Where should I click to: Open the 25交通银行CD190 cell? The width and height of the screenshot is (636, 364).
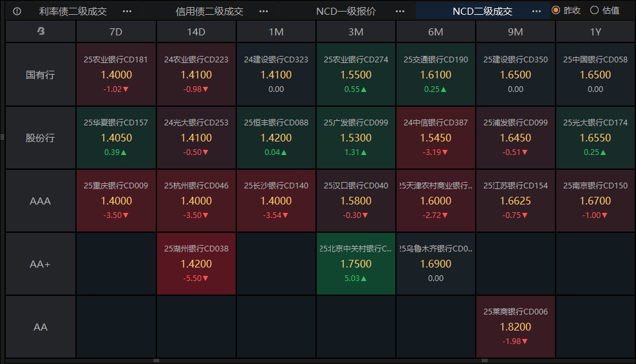[x=436, y=75]
